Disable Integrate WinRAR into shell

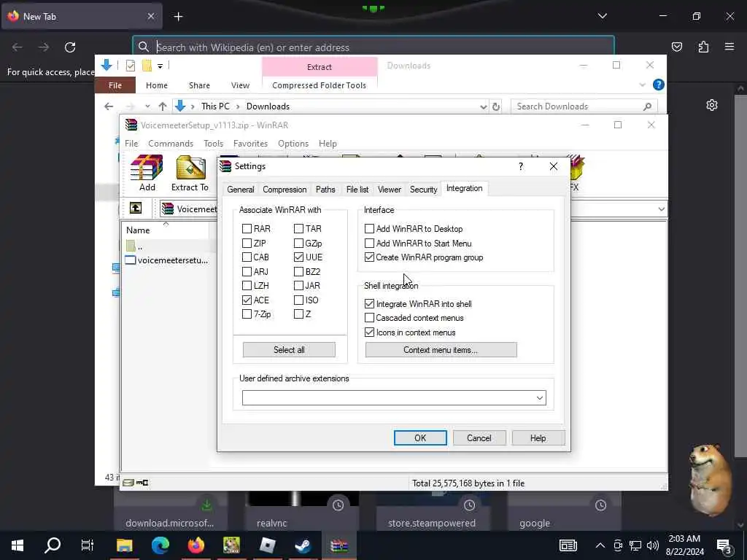pyautogui.click(x=369, y=304)
